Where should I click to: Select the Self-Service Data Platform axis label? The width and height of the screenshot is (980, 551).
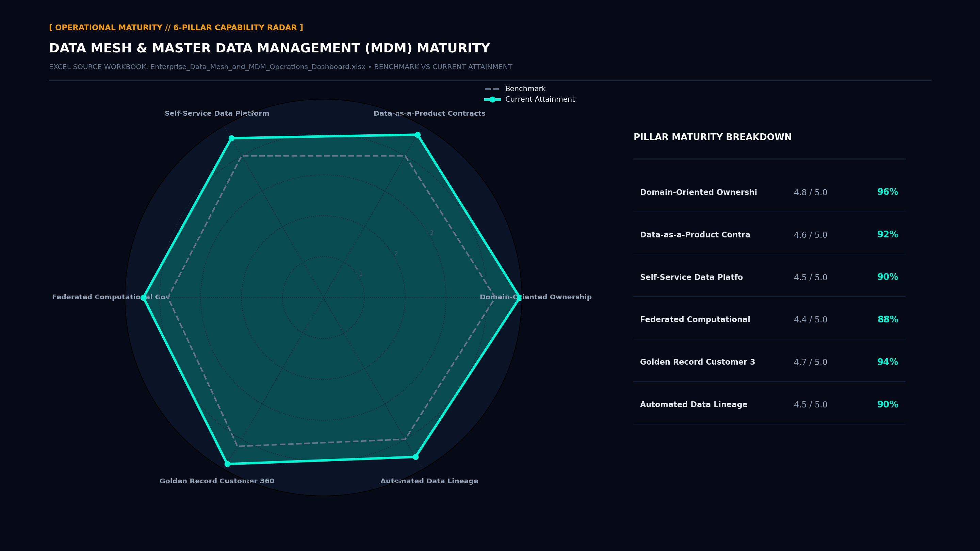click(x=217, y=114)
